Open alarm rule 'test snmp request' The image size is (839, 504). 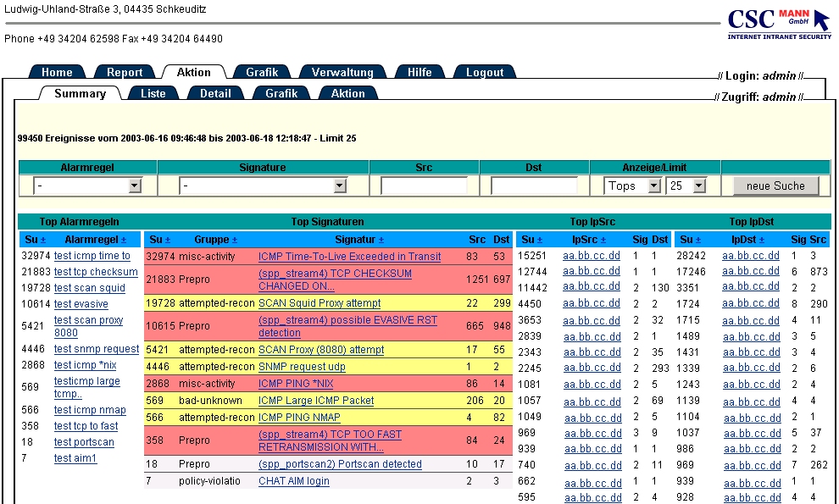[97, 349]
